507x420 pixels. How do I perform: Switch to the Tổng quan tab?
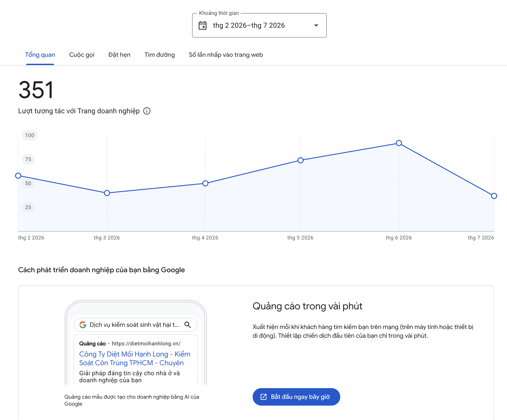pos(40,55)
